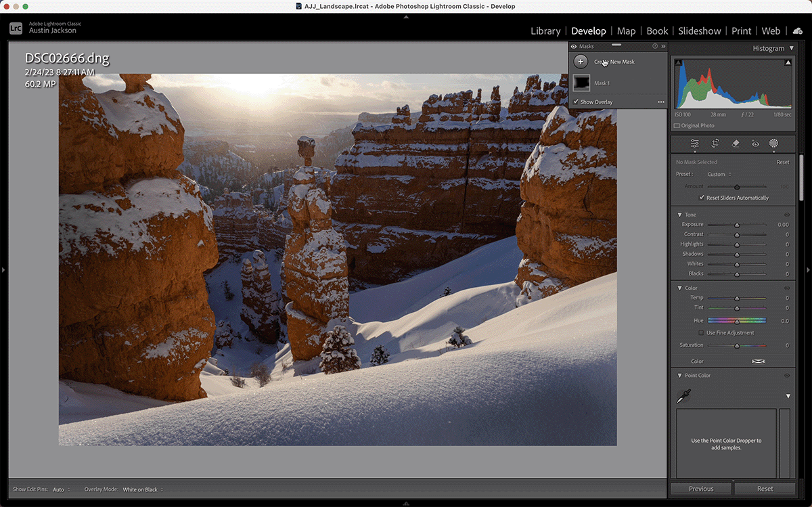This screenshot has height=507, width=812.
Task: Click the bottom Reset button
Action: [765, 489]
